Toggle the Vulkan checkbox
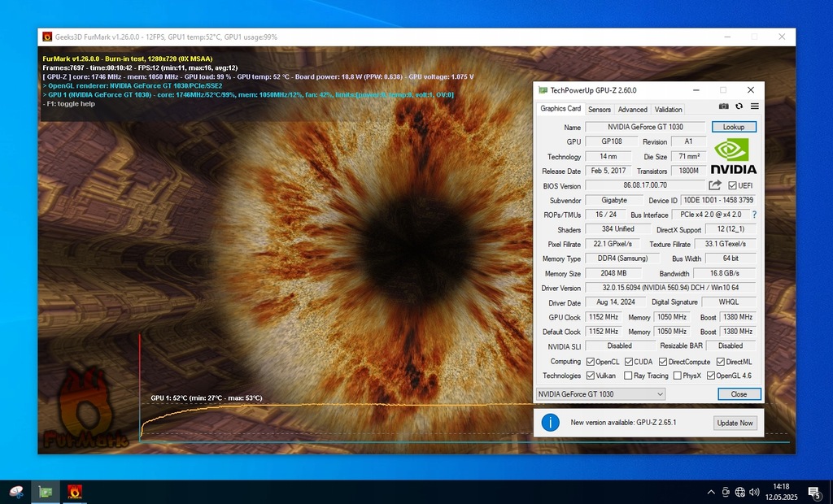Viewport: 833px width, 504px height. tap(590, 376)
